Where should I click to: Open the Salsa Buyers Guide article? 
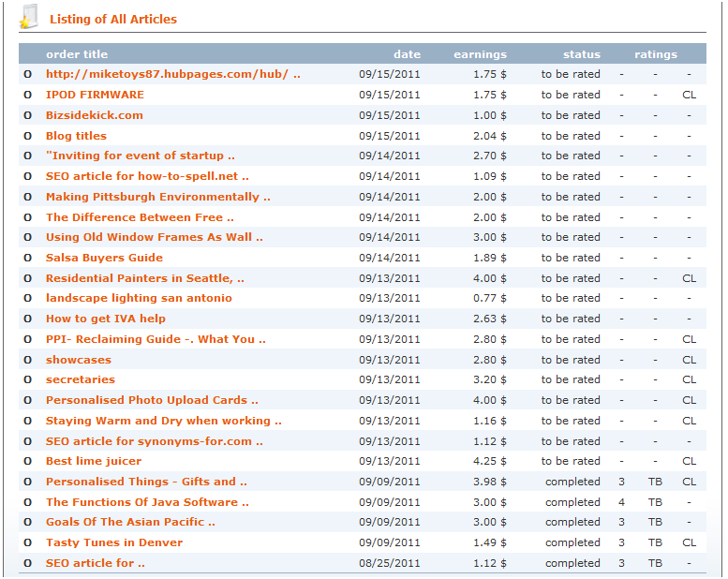104,258
